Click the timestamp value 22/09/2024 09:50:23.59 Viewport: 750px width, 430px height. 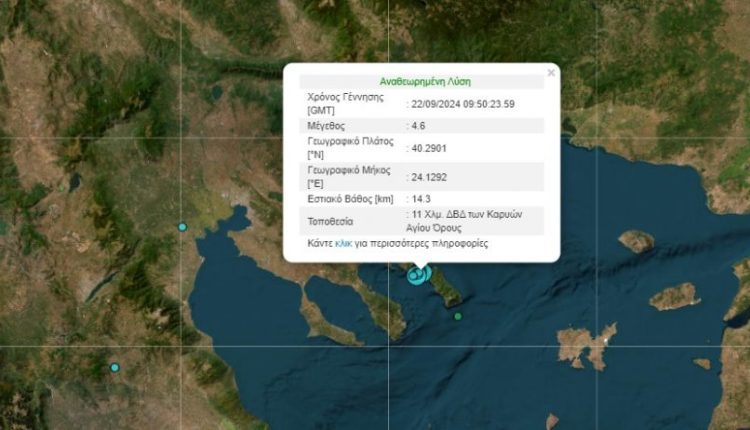coord(463,103)
